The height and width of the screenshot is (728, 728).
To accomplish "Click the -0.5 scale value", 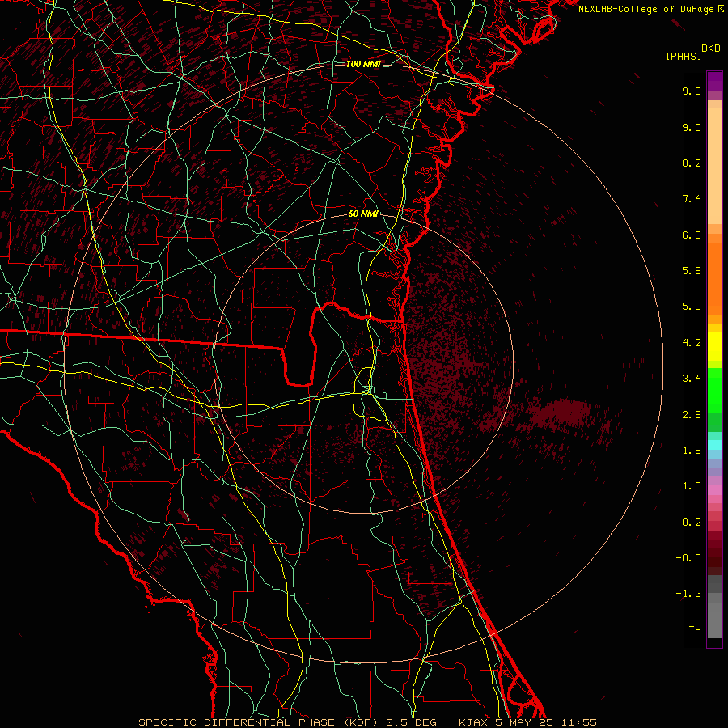I will click(x=688, y=558).
